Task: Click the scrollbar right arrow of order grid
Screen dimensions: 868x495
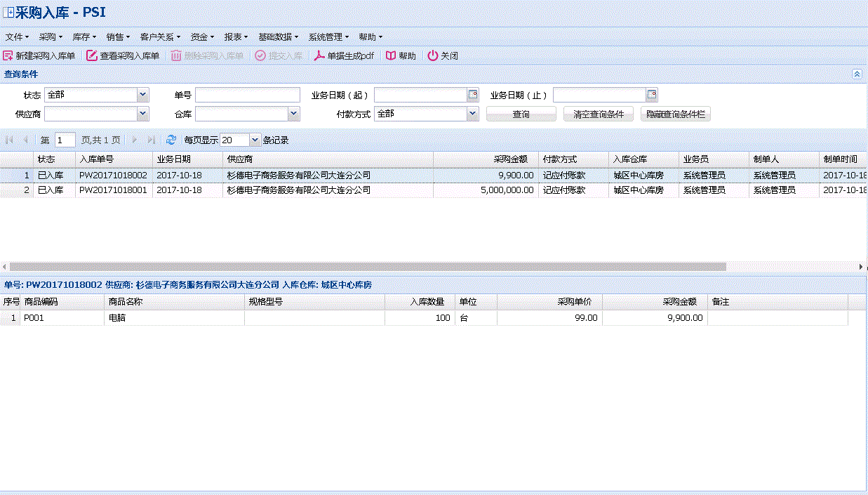Action: [x=861, y=267]
